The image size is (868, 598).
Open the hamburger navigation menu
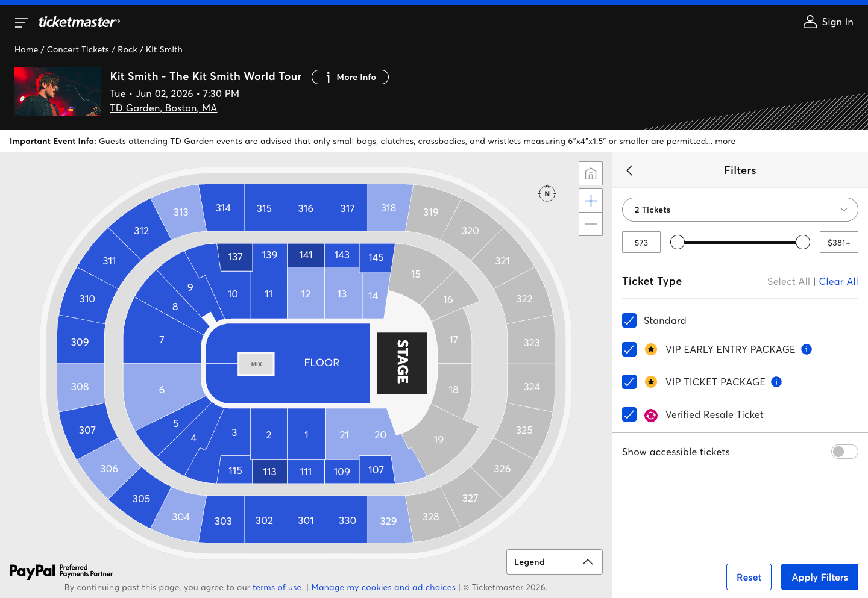click(x=21, y=23)
